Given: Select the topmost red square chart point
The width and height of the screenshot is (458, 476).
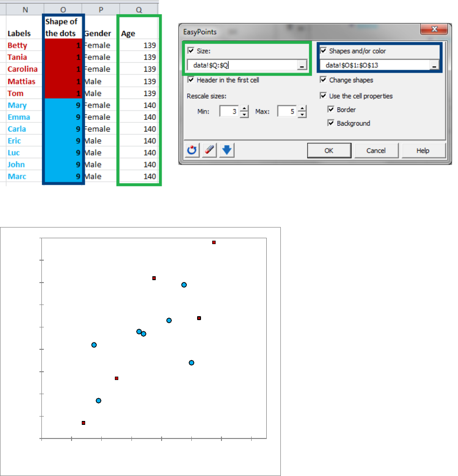Looking at the screenshot, I should [214, 242].
